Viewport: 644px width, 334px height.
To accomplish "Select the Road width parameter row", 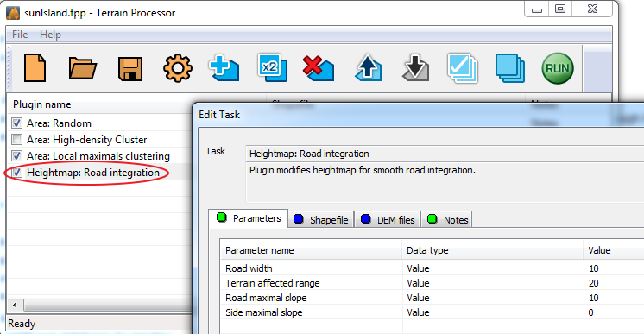I will pos(432,268).
